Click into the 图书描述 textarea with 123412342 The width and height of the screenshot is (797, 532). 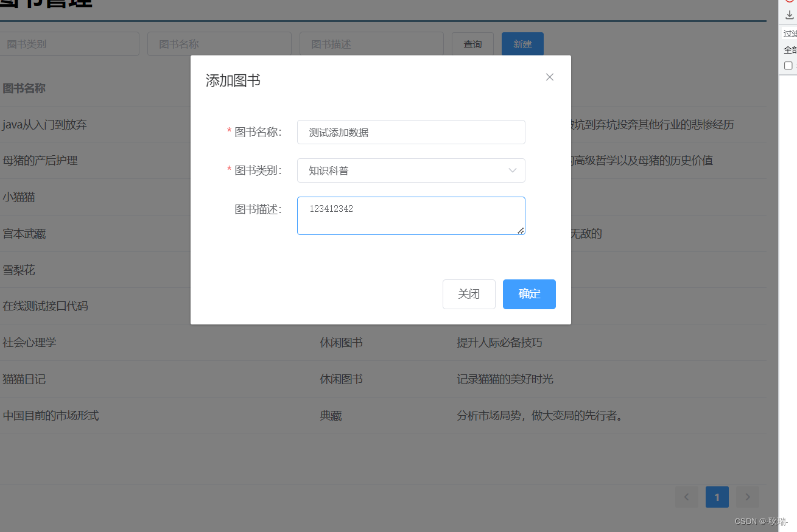click(411, 215)
